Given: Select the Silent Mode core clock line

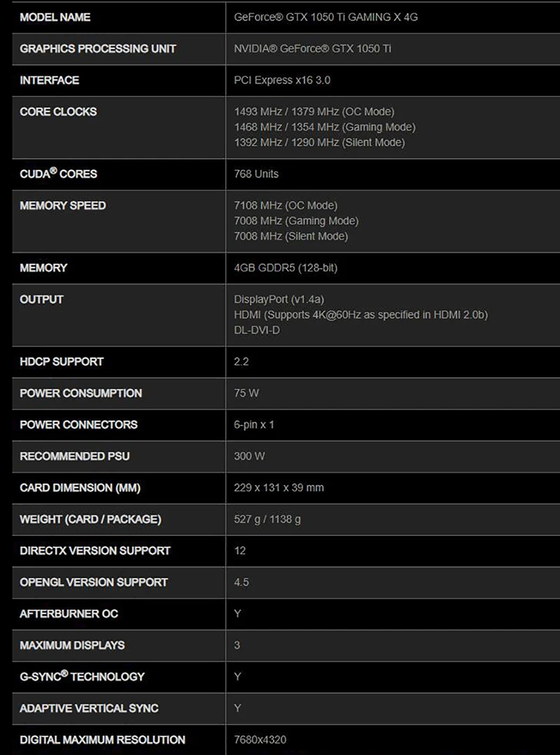Looking at the screenshot, I should click(319, 142).
